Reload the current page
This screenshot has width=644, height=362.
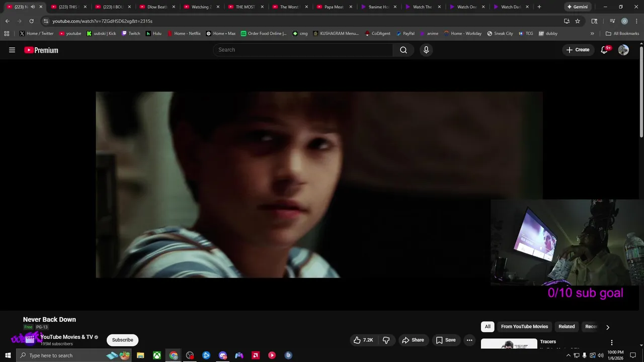(31, 21)
